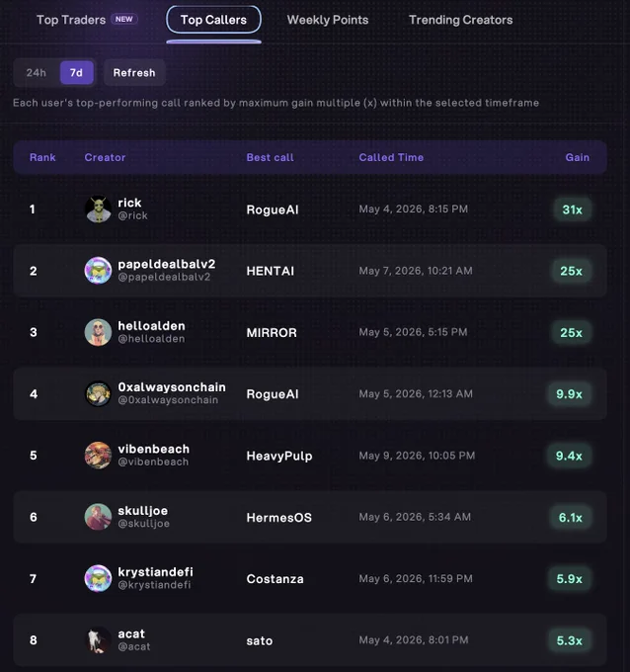Select the 7d timeframe toggle

pos(77,73)
